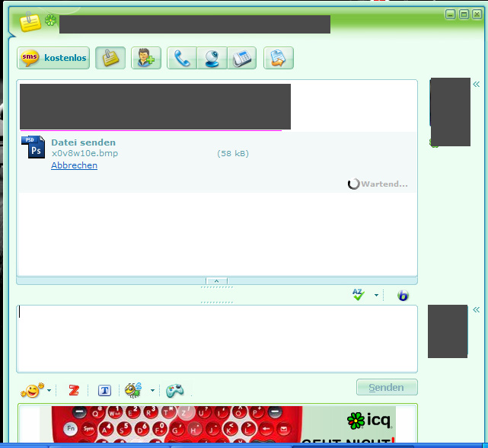Open games with the gamepad icon
The width and height of the screenshot is (488, 448).
[x=175, y=391]
